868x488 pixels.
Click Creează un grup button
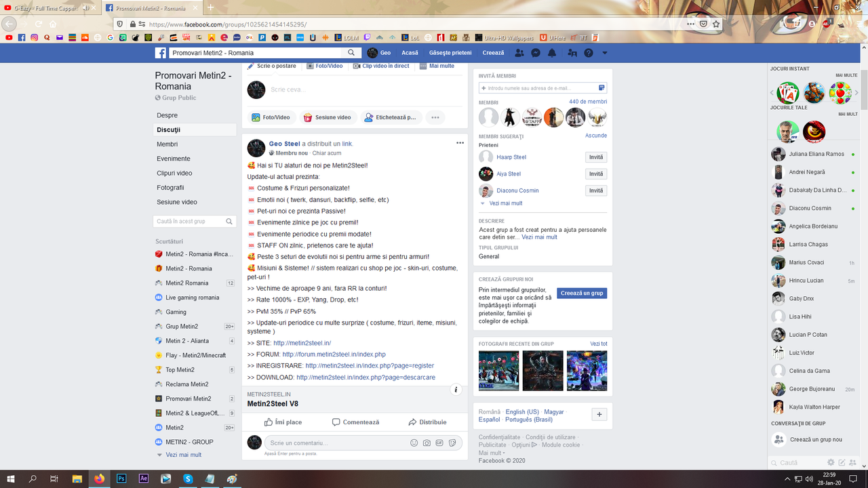(582, 293)
